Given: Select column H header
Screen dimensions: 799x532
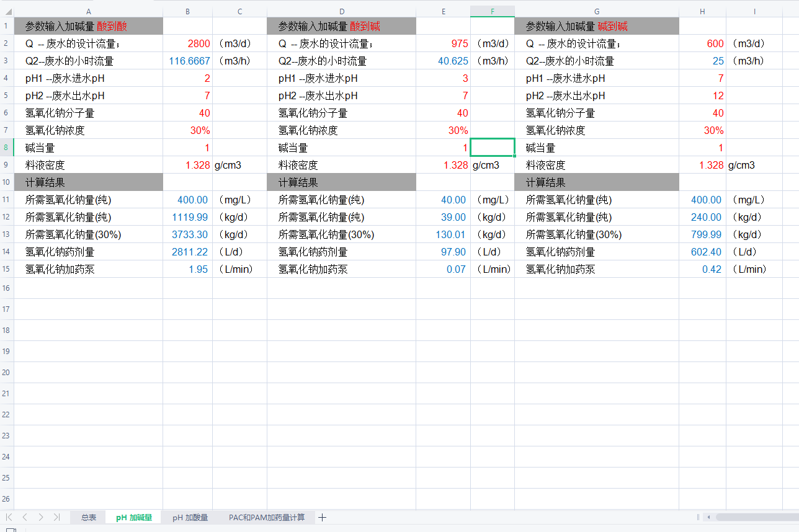Looking at the screenshot, I should pyautogui.click(x=702, y=11).
